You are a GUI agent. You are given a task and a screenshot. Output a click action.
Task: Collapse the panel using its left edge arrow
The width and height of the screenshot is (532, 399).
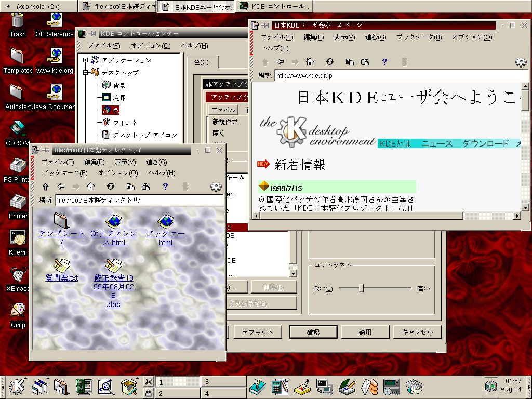pos(3,386)
